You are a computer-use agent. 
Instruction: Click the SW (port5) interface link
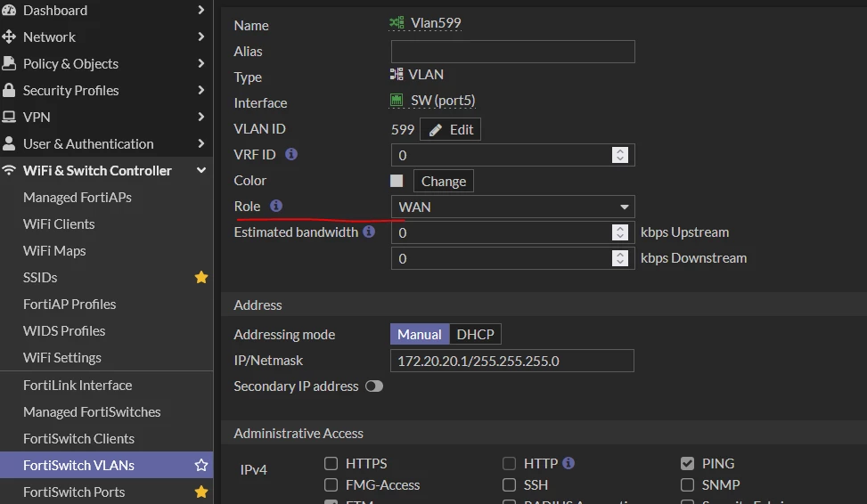[x=443, y=100]
